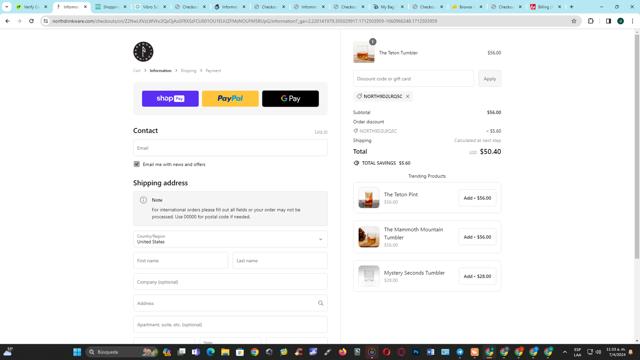Switch to the Vibro tab
The height and width of the screenshot is (360, 640).
pos(150,7)
